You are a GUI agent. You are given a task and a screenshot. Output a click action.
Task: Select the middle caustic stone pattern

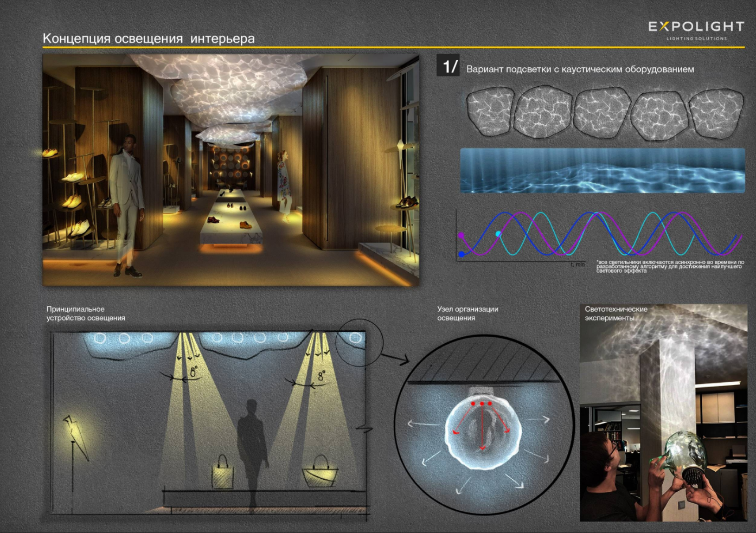[602, 112]
